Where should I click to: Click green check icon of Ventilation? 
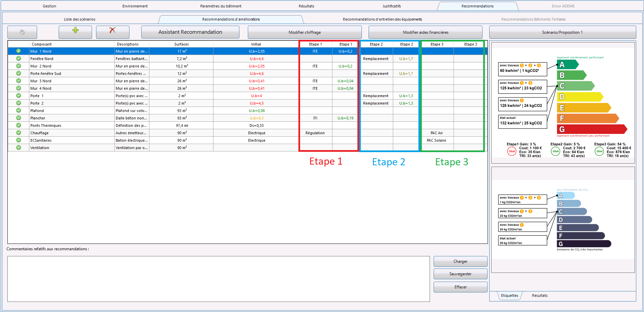click(x=19, y=148)
